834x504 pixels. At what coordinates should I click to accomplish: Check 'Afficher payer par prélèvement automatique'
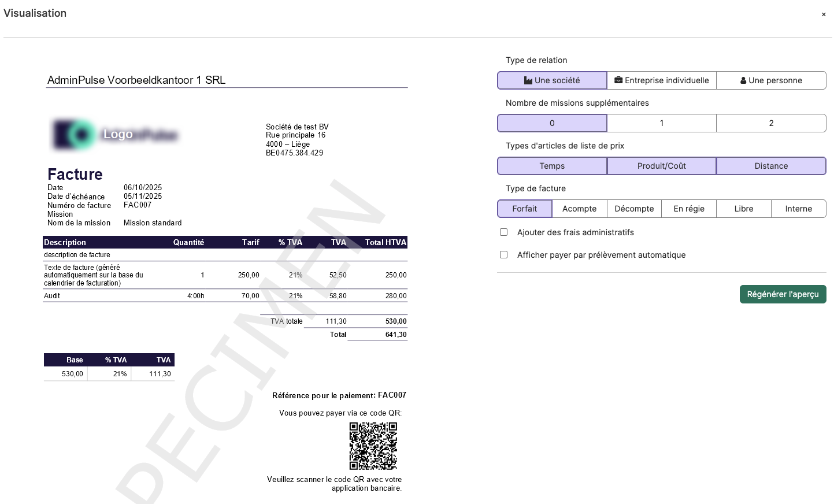coord(504,255)
